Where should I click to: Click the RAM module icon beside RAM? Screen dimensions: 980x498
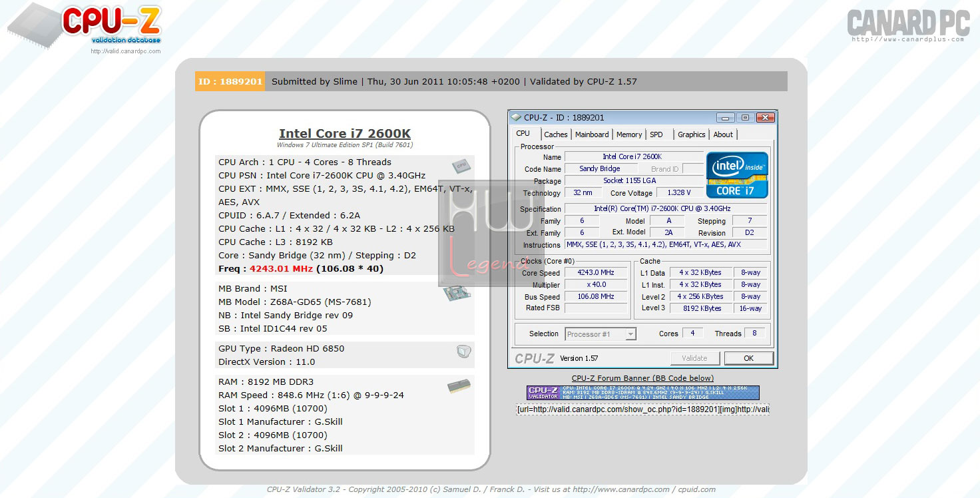[x=459, y=385]
